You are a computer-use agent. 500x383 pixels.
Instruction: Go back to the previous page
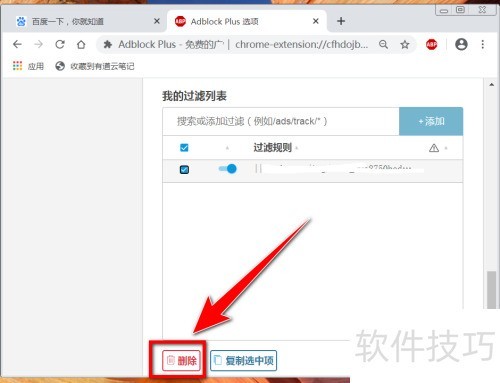pyautogui.click(x=17, y=44)
